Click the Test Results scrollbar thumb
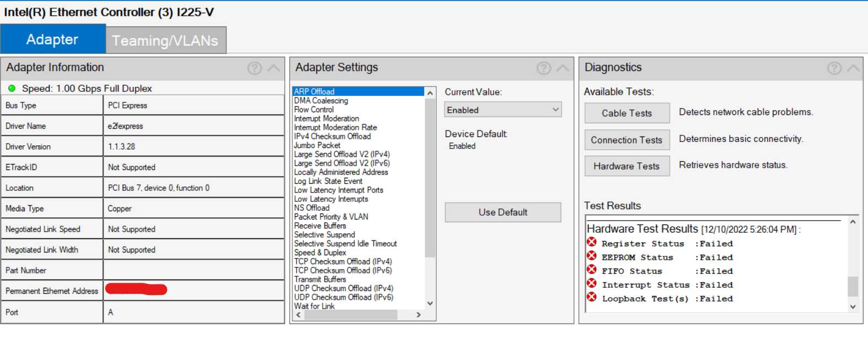868x351 pixels. click(853, 286)
